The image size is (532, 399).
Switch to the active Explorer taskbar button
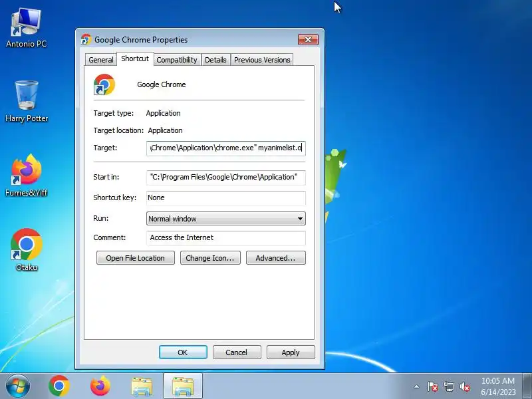183,386
